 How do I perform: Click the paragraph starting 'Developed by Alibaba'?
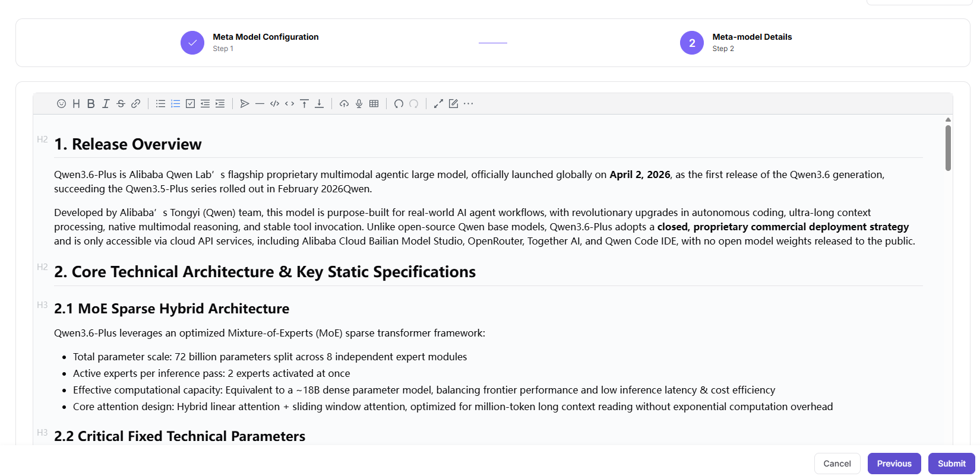[x=485, y=227]
